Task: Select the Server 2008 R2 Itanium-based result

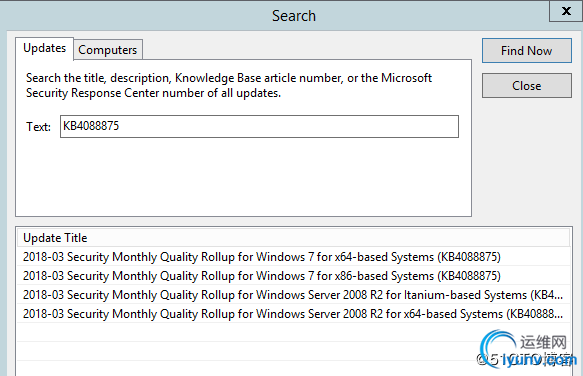Action: 293,295
